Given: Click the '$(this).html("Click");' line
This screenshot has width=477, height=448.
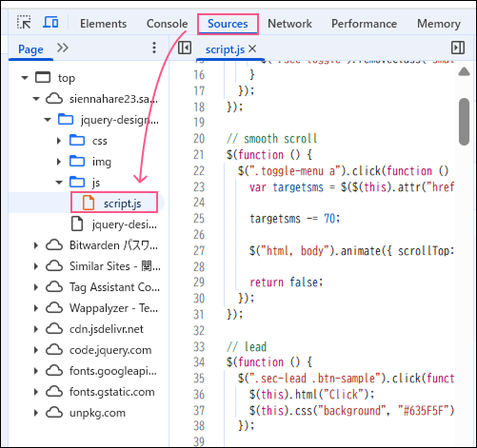Looking at the screenshot, I should [312, 395].
